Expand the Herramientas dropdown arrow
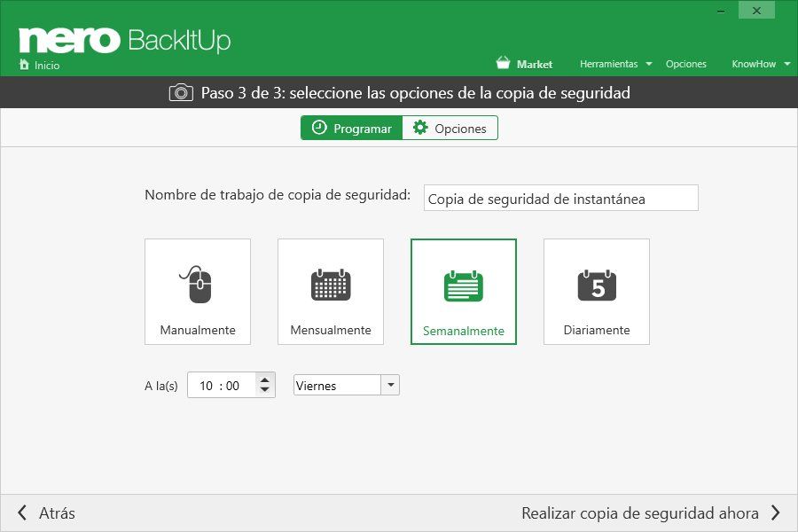This screenshot has width=798, height=532. pyautogui.click(x=649, y=64)
